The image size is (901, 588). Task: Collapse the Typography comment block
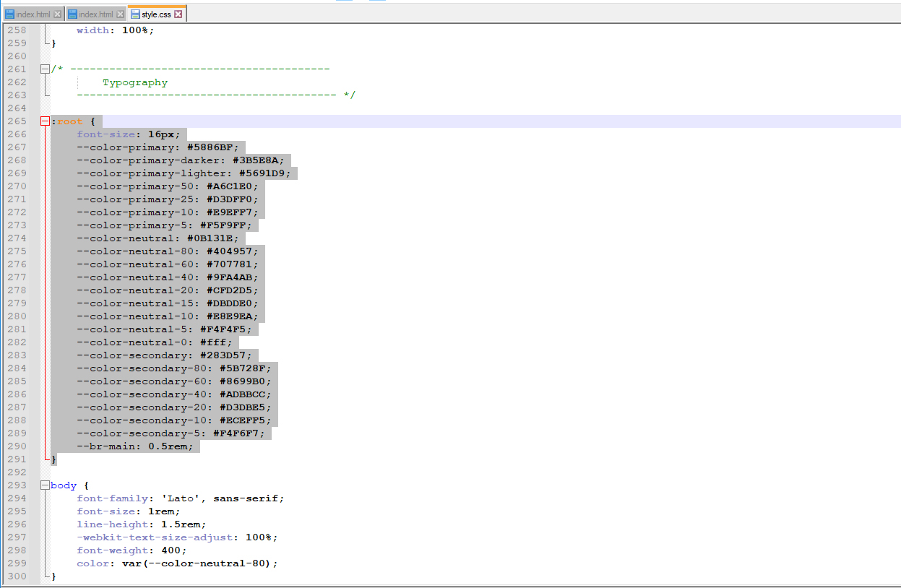click(46, 69)
